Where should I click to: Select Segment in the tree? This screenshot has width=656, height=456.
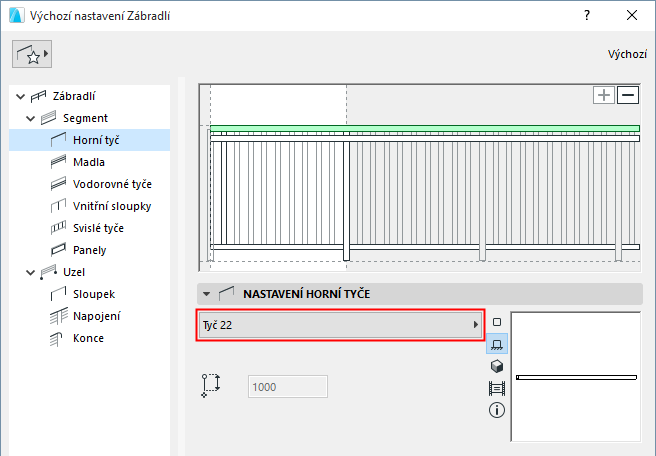85,118
